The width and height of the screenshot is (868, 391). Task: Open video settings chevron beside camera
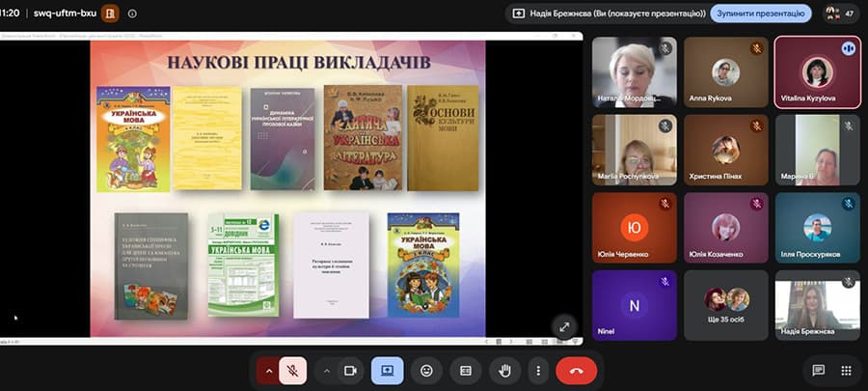pyautogui.click(x=327, y=371)
